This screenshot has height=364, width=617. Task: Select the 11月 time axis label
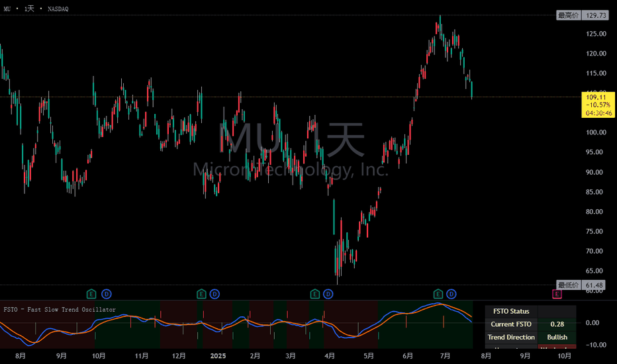click(142, 356)
